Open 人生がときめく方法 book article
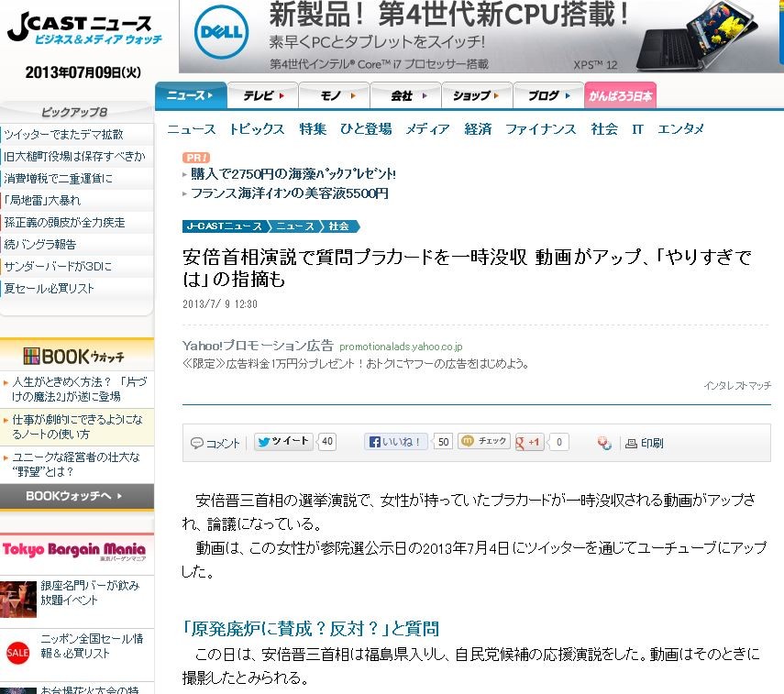The image size is (784, 694). pos(79,389)
